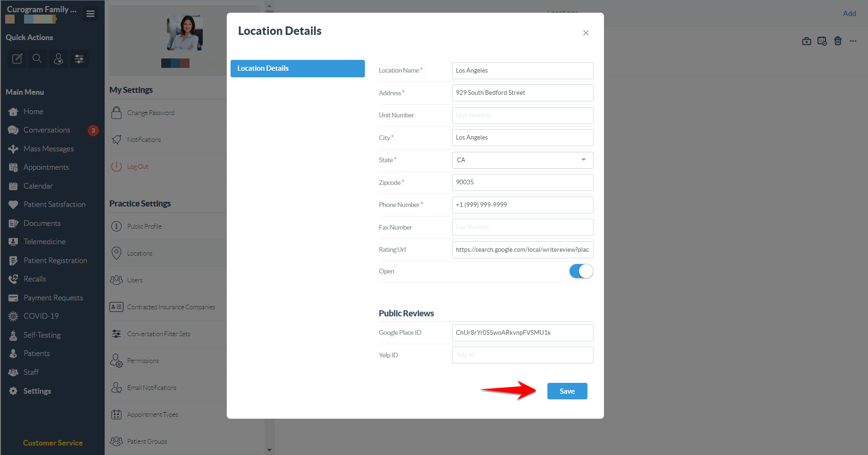Image resolution: width=868 pixels, height=455 pixels.
Task: Open the filter sliders quick action icon
Action: (79, 59)
